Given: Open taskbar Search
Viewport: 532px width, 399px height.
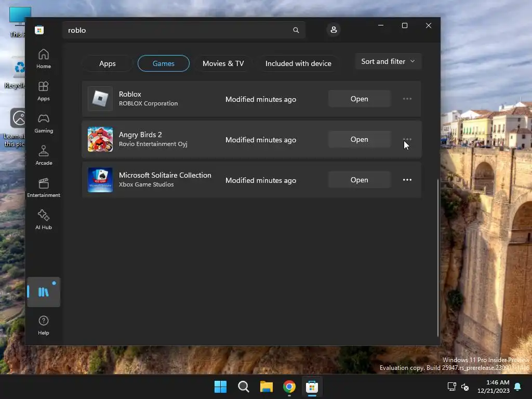Looking at the screenshot, I should (244, 387).
